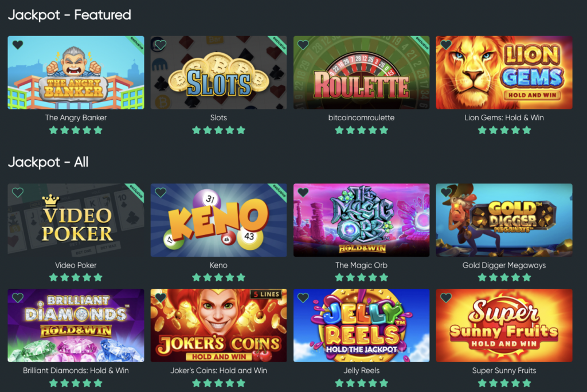The height and width of the screenshot is (392, 587).
Task: Launch the Roulette game thumbnail
Action: [361, 73]
